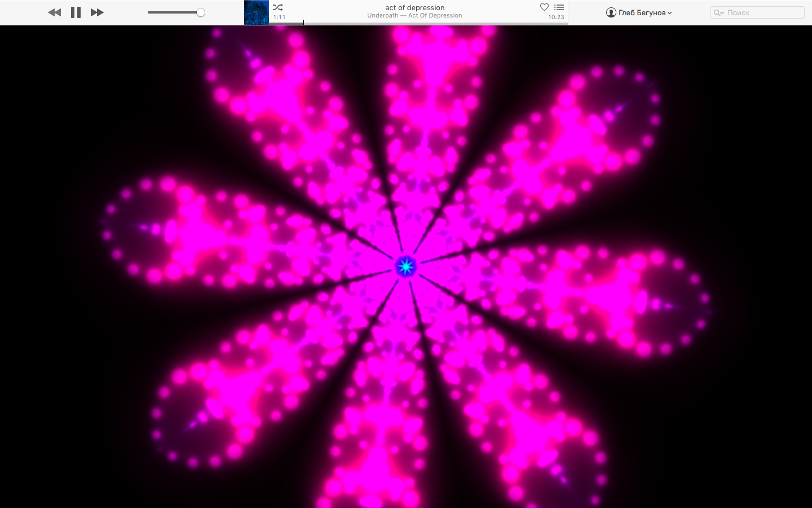Click the Underoath — Act Of Depression text
Screen dimensions: 812x508
[414, 16]
